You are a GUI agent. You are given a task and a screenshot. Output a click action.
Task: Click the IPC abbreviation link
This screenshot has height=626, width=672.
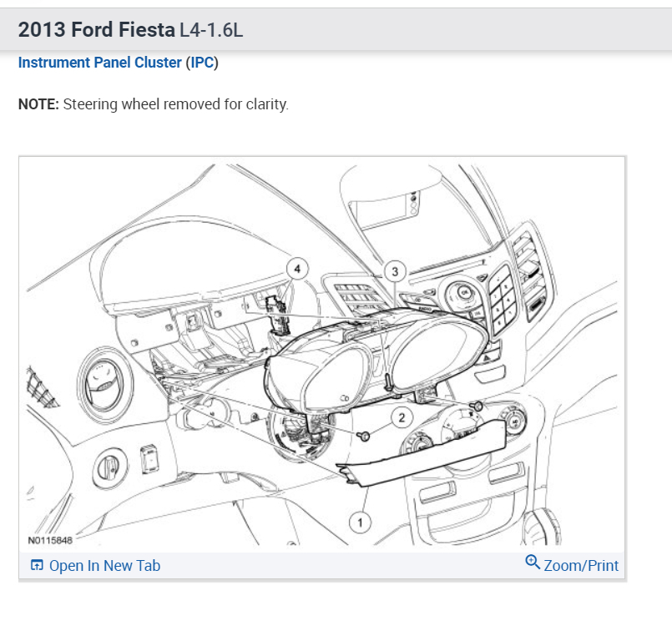[202, 63]
